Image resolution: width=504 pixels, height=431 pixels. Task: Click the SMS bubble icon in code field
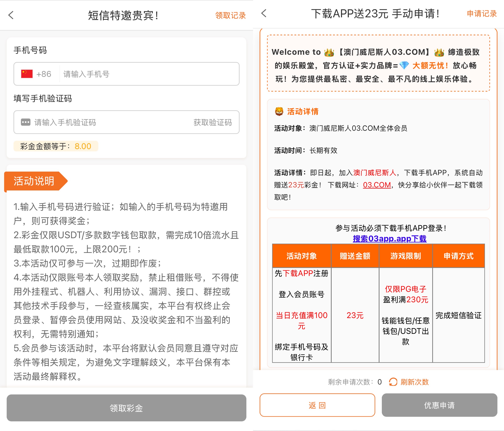click(x=25, y=122)
